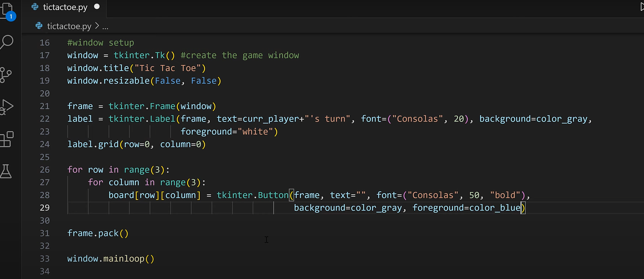Click the Run Python File button

coord(641,7)
